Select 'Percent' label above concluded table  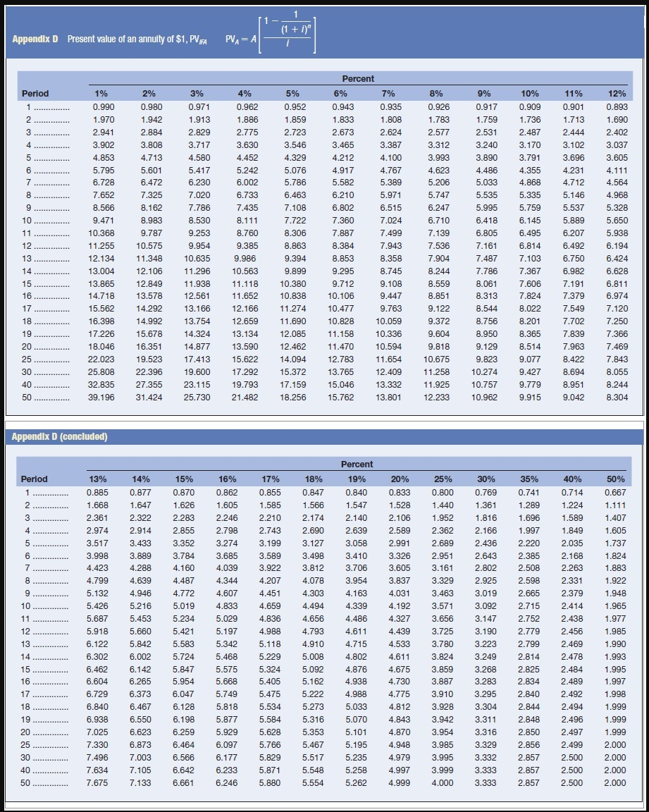[357, 465]
